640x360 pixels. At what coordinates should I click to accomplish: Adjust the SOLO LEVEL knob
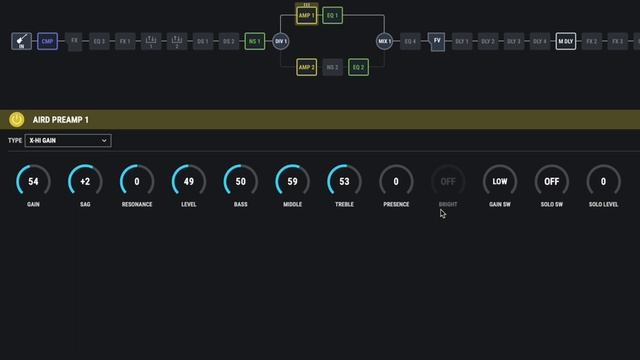603,181
